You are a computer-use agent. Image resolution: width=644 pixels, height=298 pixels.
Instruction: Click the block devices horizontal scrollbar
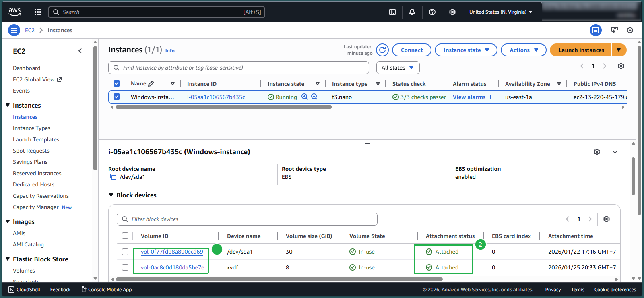(x=279, y=279)
